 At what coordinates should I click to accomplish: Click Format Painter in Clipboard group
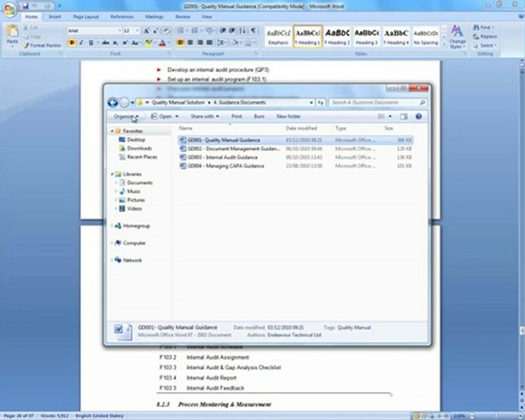point(43,45)
